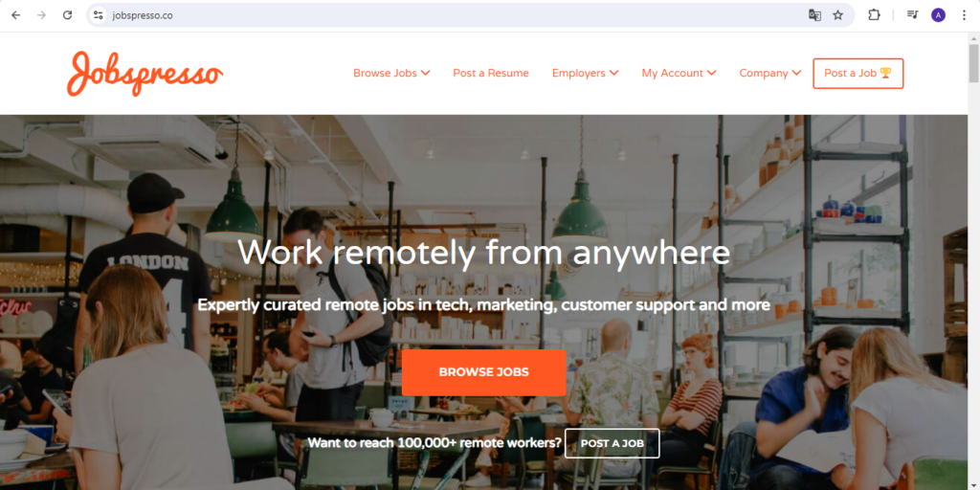Screen dimensions: 980x490
Task: Click the orange BROWSE JOBS button
Action: 483,372
